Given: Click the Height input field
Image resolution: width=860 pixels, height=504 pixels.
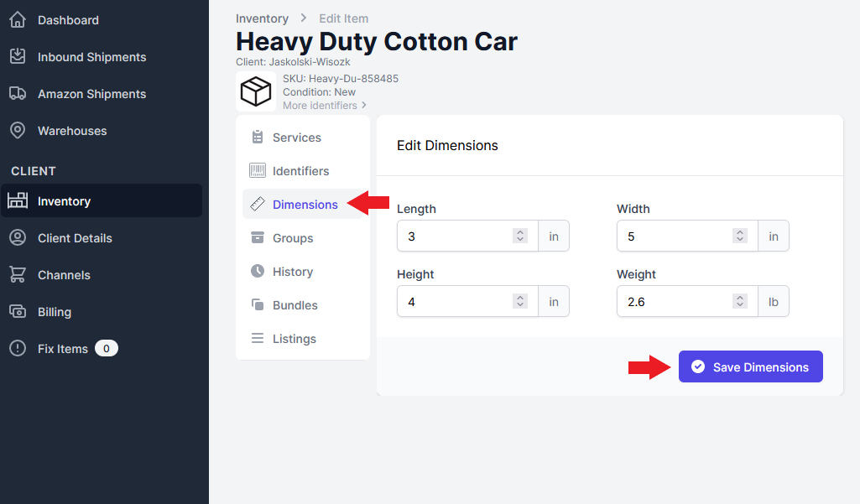Looking at the screenshot, I should coord(466,301).
